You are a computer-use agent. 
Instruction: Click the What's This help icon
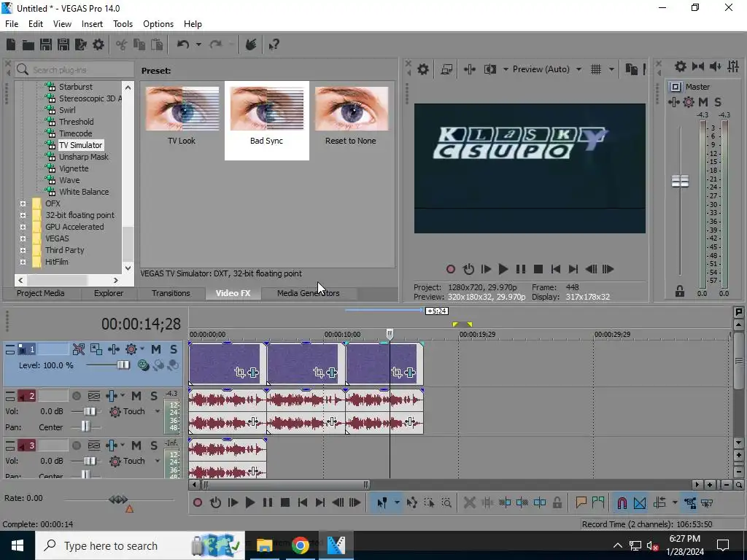274,44
